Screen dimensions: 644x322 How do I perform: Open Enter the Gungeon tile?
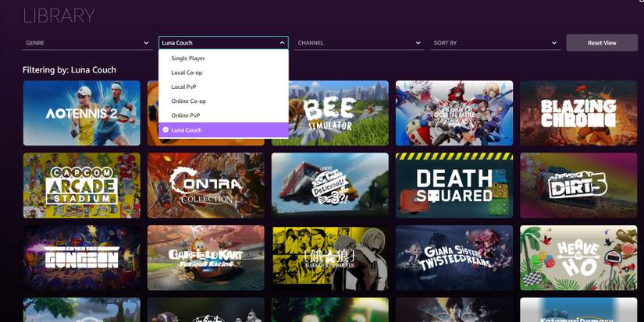coord(81,257)
